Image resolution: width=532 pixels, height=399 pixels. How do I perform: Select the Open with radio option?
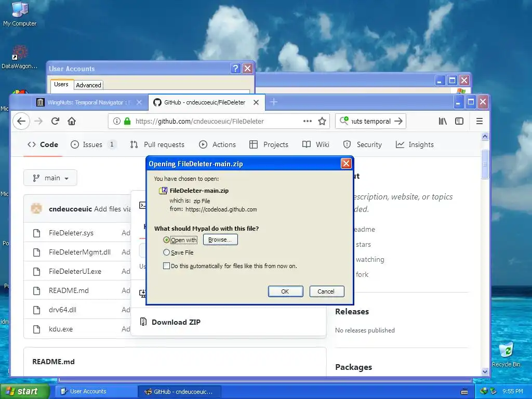tap(166, 240)
